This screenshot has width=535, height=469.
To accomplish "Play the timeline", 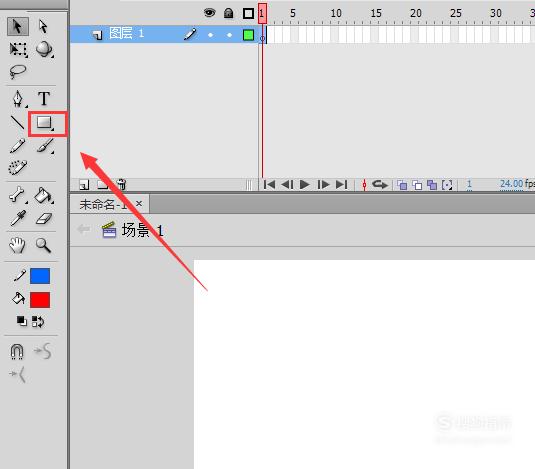I will pos(304,185).
